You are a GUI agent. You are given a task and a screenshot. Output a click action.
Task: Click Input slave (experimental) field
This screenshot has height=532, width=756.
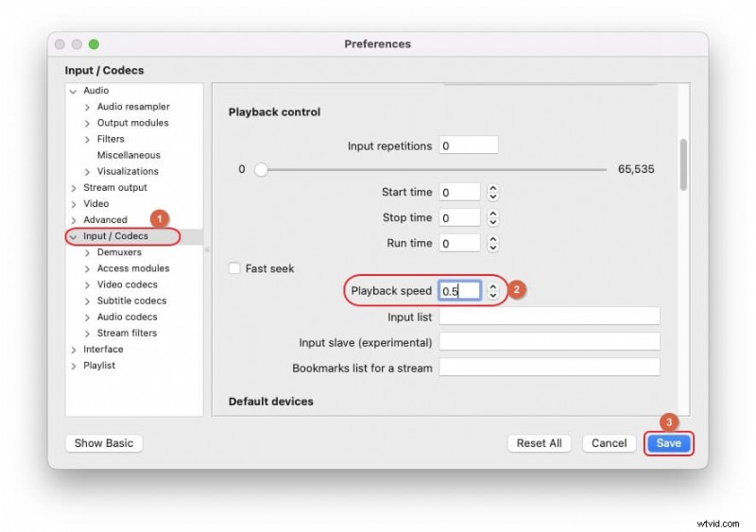tap(549, 341)
